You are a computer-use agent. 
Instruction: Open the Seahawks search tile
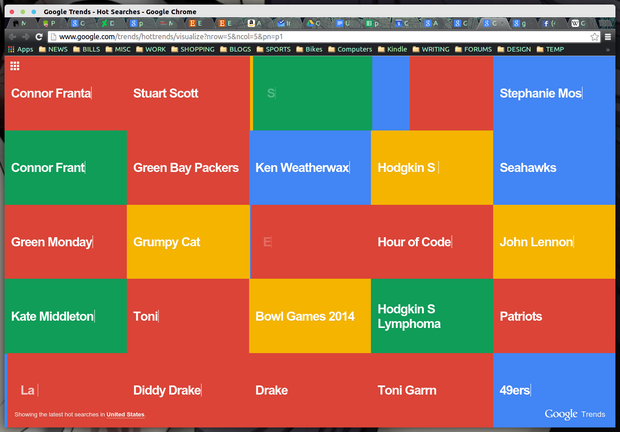coord(554,168)
